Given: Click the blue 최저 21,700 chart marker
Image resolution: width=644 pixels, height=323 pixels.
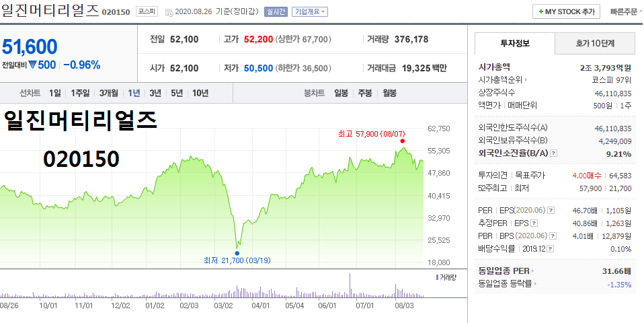Looking at the screenshot, I should [237, 253].
